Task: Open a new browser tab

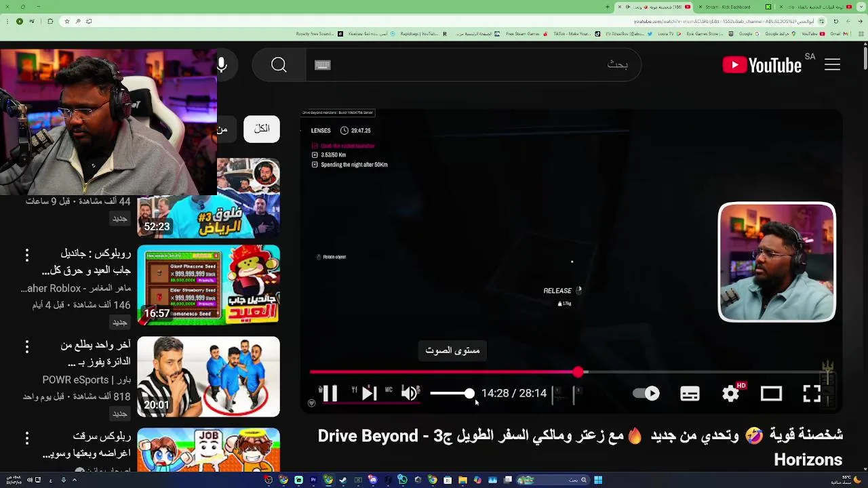Action: [x=607, y=7]
